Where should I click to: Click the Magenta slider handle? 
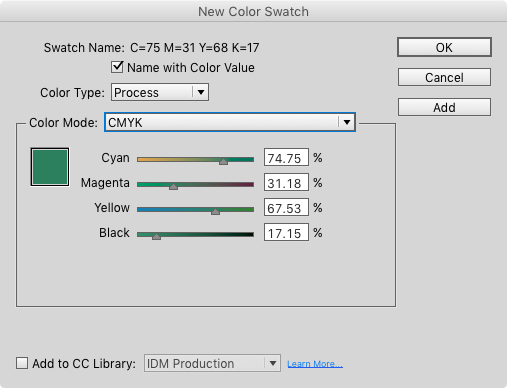coord(173,187)
